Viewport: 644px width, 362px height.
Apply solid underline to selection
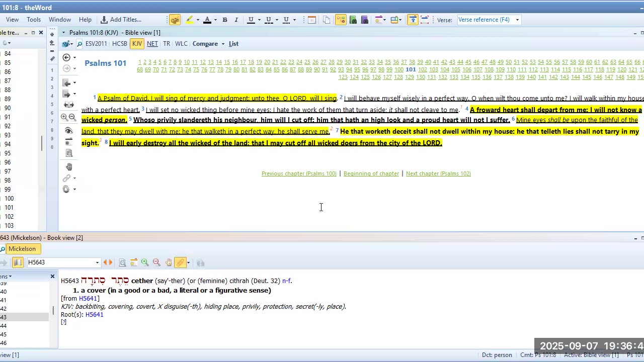pyautogui.click(x=251, y=20)
